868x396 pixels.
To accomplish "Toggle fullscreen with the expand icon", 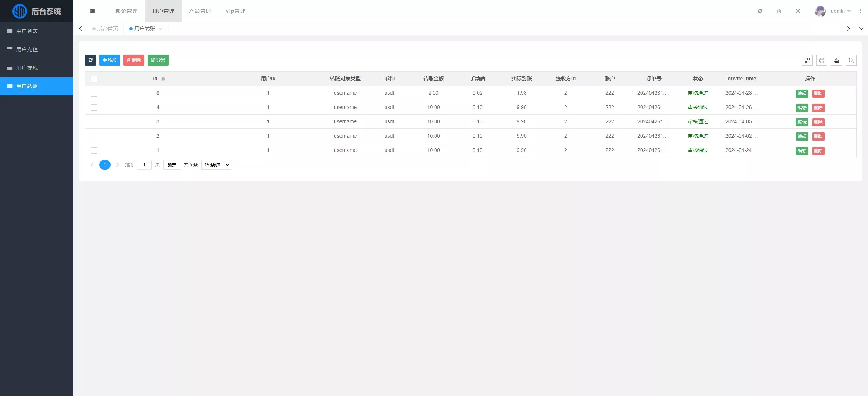I will (798, 11).
